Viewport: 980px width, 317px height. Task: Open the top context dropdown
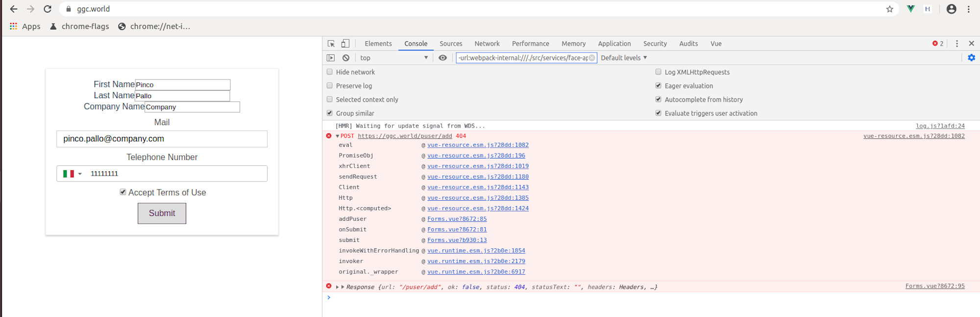click(x=394, y=58)
